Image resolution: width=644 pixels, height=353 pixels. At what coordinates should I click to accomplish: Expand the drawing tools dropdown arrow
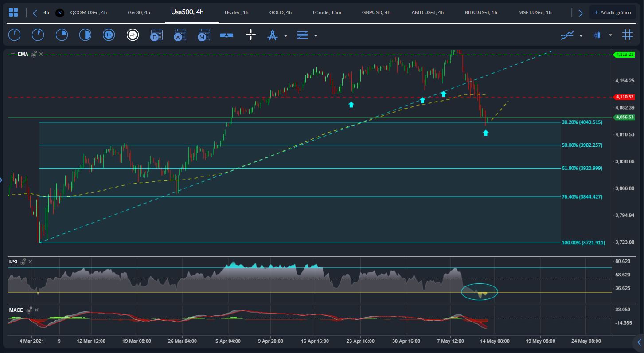click(285, 35)
